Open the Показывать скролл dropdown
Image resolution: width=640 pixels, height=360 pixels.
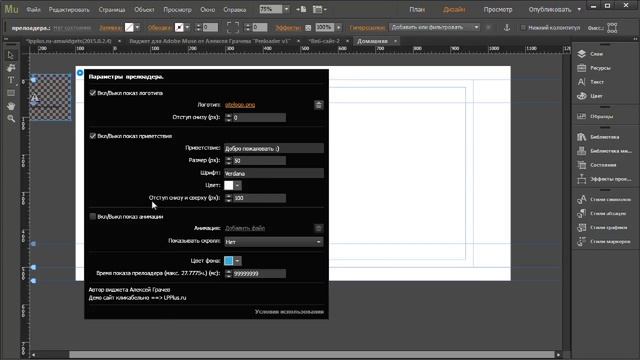click(x=273, y=242)
